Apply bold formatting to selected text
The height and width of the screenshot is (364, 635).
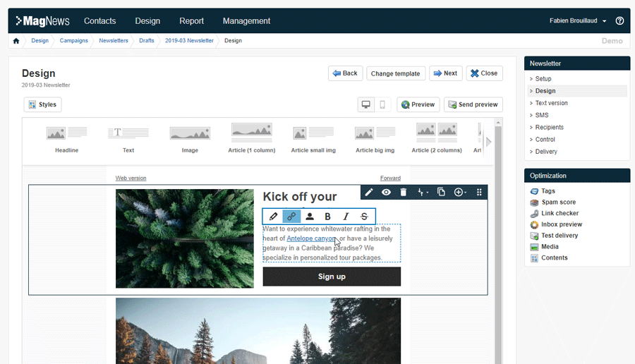point(327,217)
